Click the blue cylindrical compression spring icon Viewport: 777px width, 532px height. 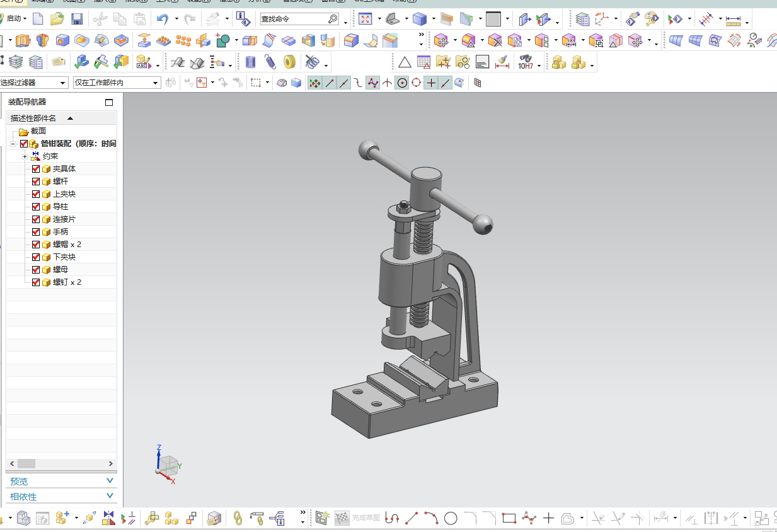coord(250,62)
